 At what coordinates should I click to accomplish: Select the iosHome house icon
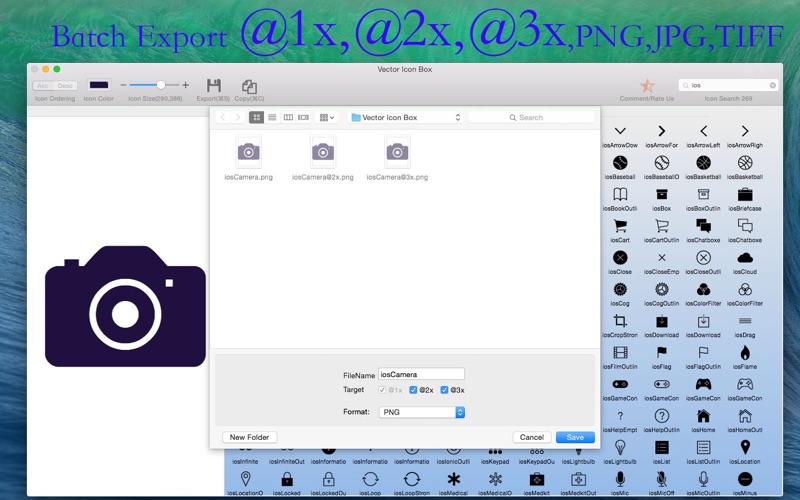[x=703, y=416]
